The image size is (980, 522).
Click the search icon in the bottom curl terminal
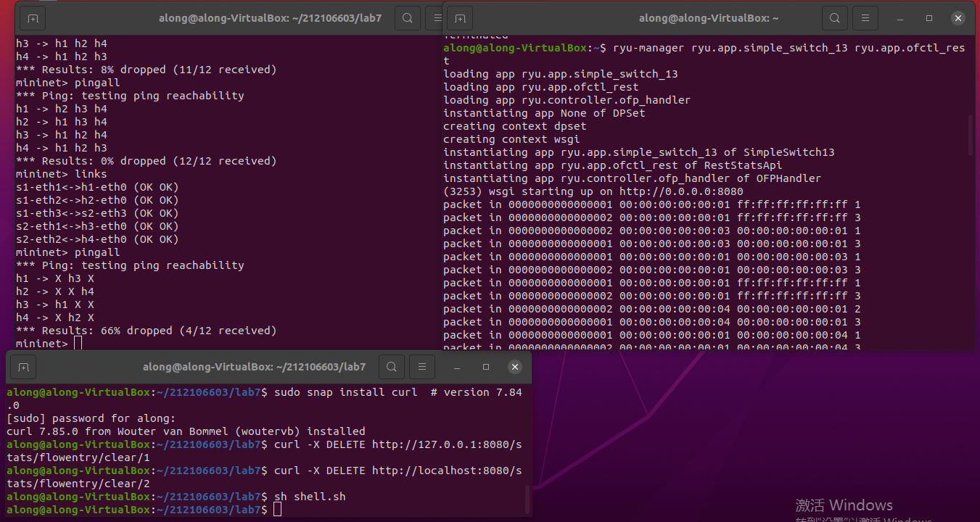tap(392, 367)
